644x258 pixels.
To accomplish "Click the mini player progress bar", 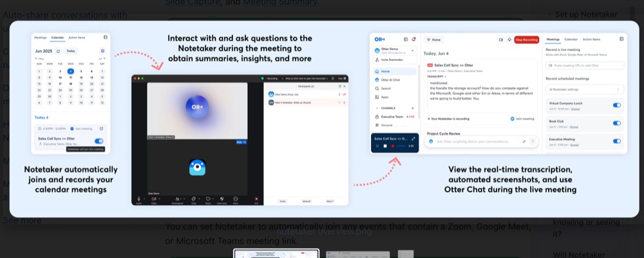I will 401,146.
